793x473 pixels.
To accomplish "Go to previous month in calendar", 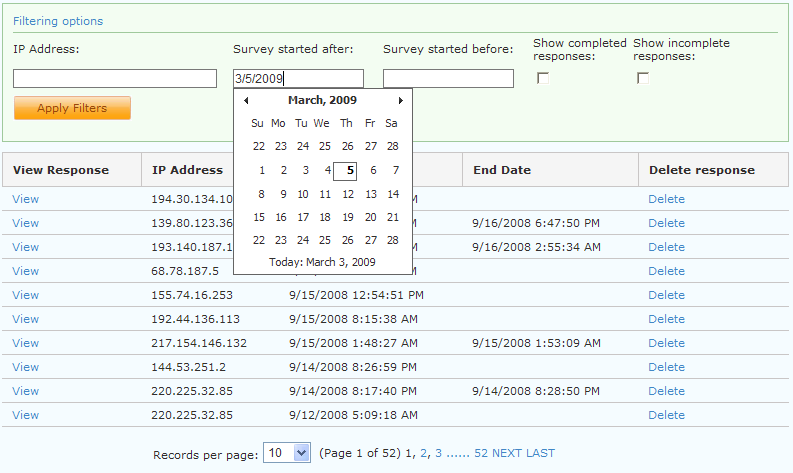I will click(x=246, y=100).
